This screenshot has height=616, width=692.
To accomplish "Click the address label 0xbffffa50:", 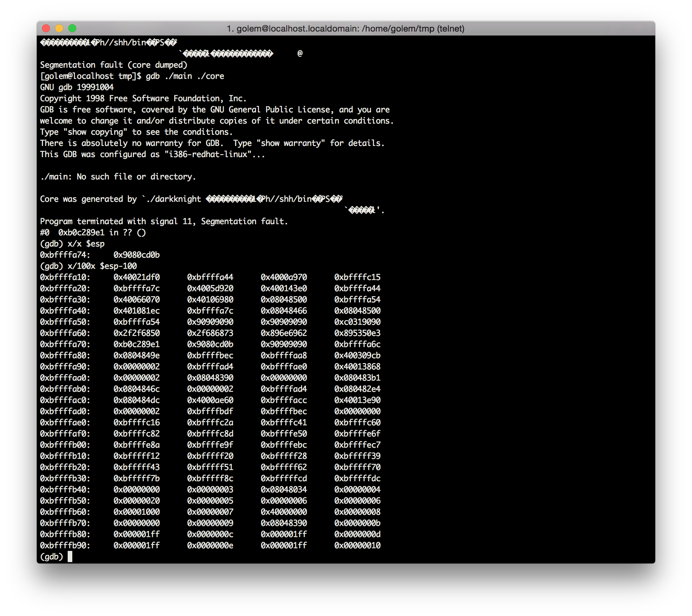I will (x=65, y=322).
